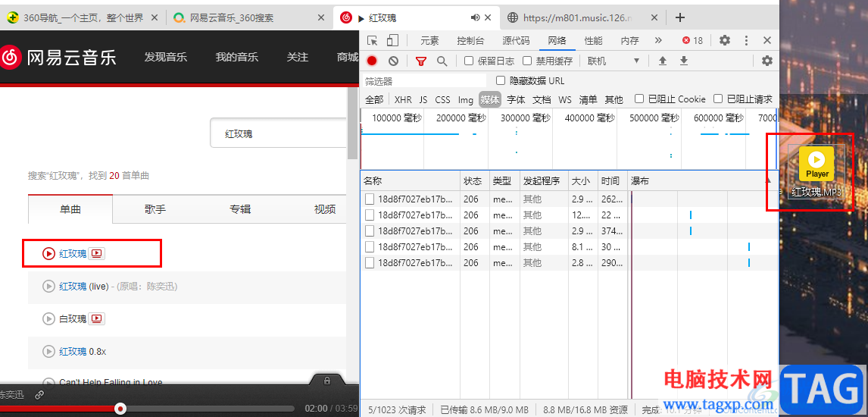
Task: Click the player lock icon
Action: click(326, 381)
